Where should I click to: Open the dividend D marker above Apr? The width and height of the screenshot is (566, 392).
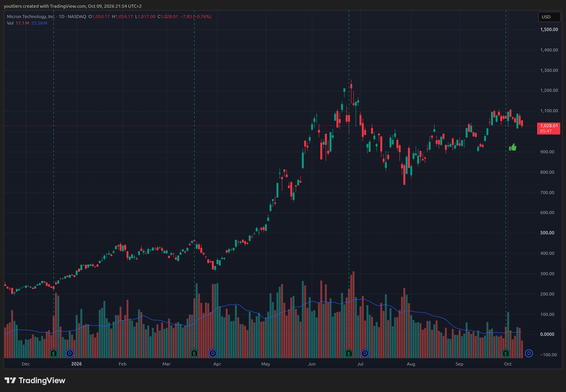(213, 353)
